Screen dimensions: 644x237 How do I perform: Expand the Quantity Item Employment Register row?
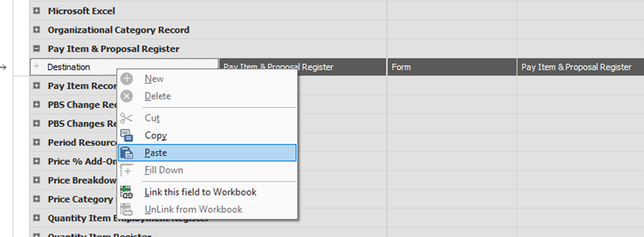point(37,218)
